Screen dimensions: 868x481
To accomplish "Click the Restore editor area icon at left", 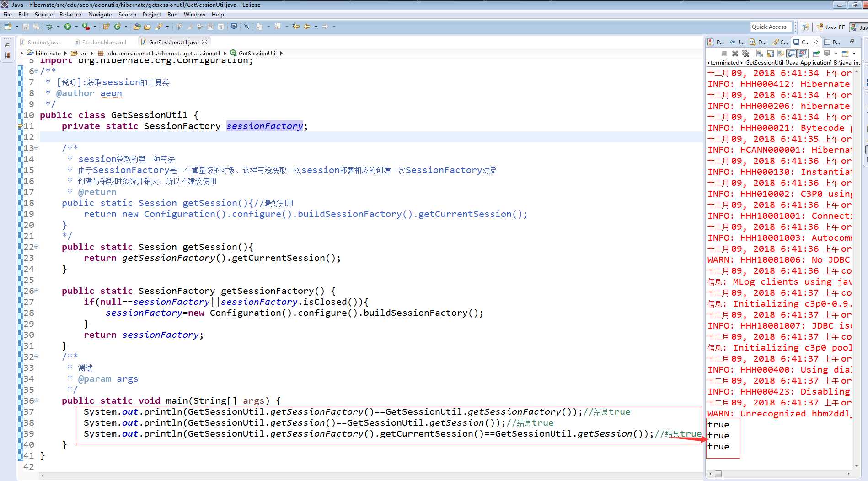I will point(7,45).
